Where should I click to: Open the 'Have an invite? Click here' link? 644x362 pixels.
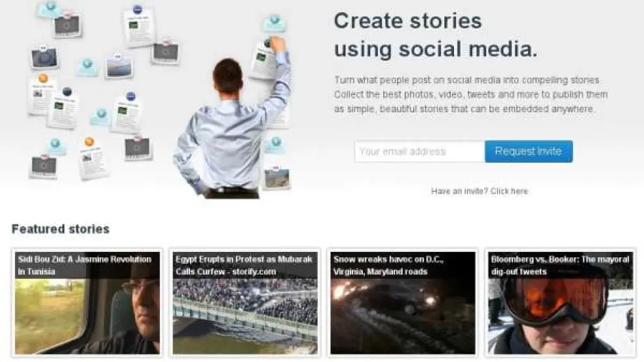tap(479, 191)
